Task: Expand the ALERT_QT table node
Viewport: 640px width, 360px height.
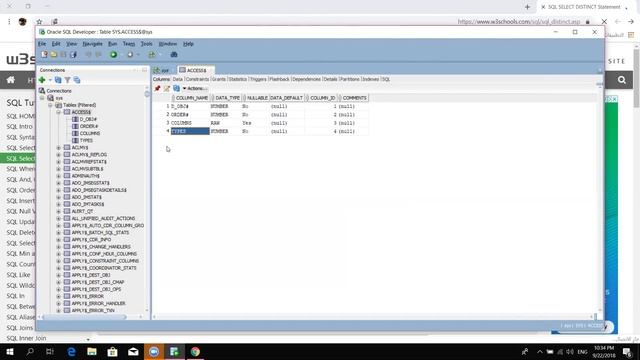Action: [58, 211]
